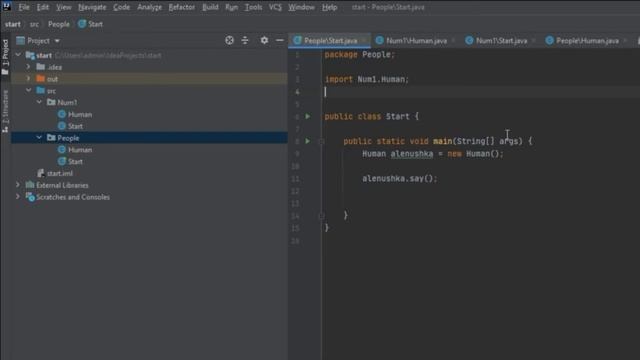Close the People\Start.java tab

(364, 40)
